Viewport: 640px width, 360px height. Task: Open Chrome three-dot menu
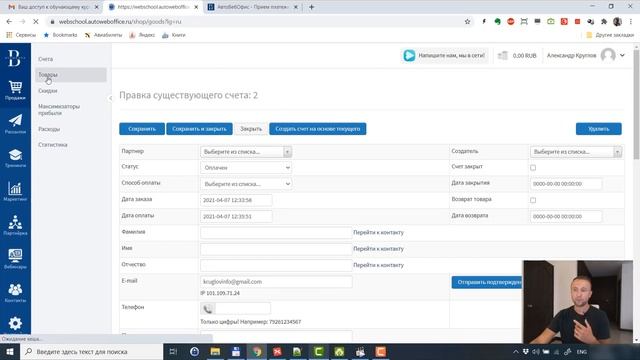pos(631,22)
